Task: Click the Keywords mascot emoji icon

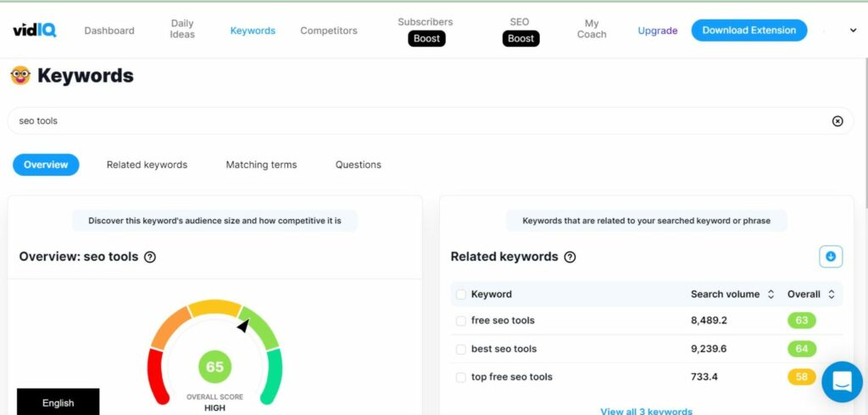Action: click(20, 76)
